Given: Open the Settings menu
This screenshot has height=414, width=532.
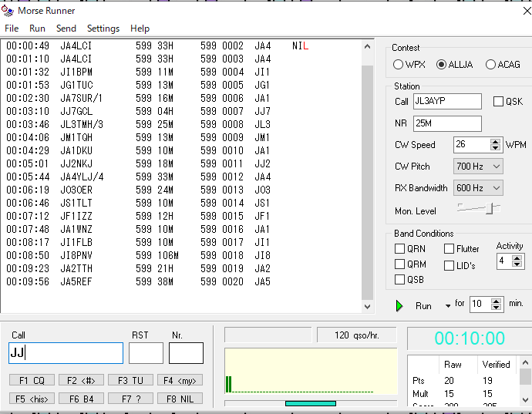Looking at the screenshot, I should pos(103,29).
